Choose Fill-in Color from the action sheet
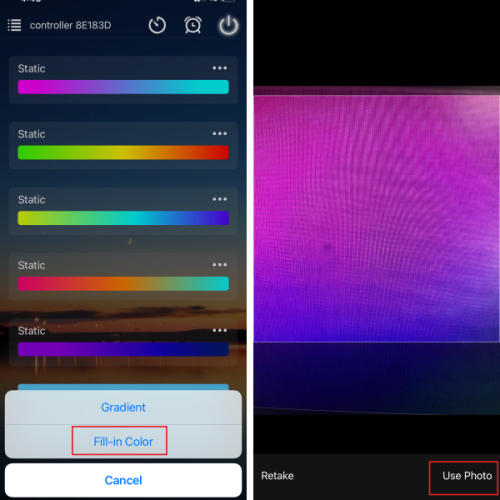 coord(123,441)
